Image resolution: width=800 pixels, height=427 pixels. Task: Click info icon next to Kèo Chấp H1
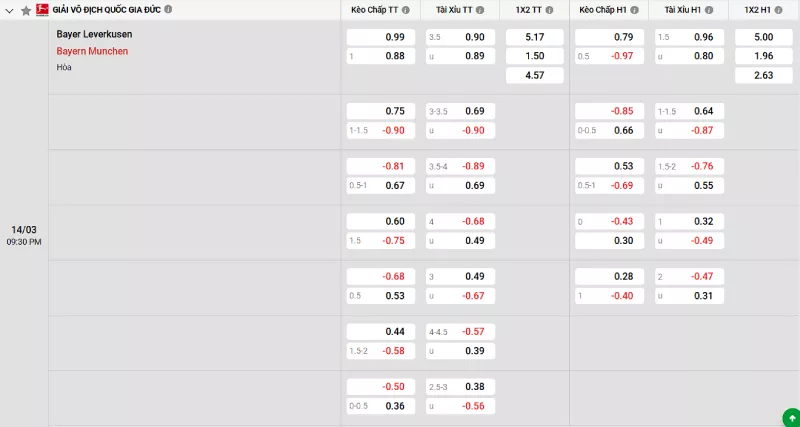tap(633, 10)
